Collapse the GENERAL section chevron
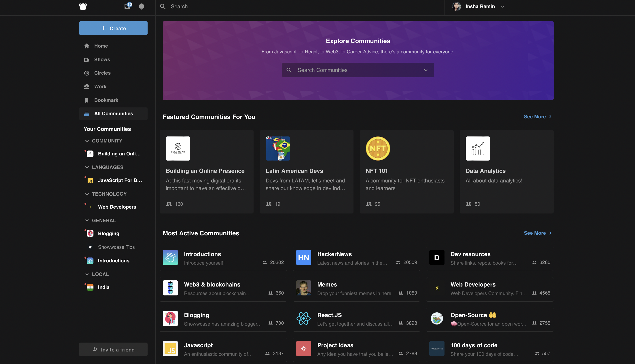The image size is (635, 364). (87, 220)
